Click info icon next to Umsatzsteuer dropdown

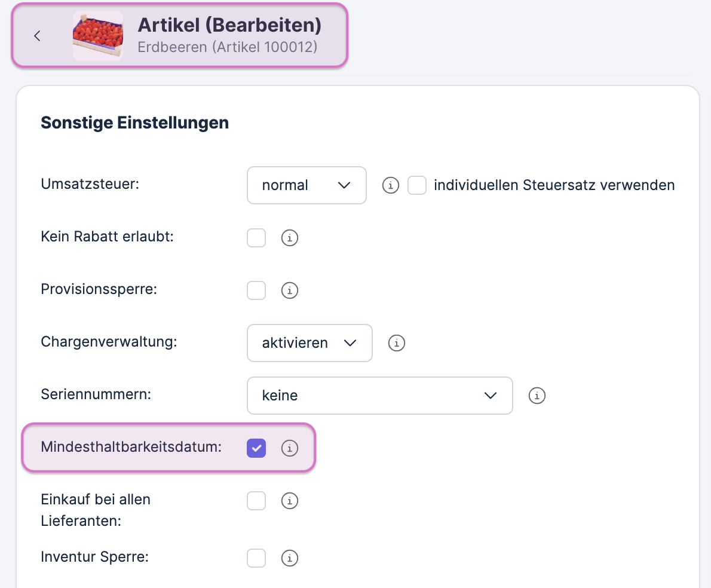pyautogui.click(x=390, y=185)
